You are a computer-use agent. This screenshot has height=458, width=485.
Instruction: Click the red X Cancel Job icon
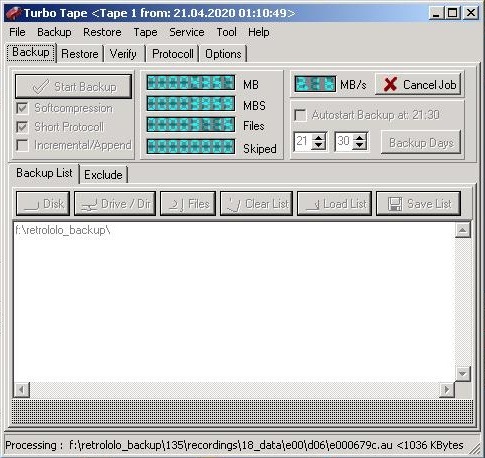[x=390, y=84]
